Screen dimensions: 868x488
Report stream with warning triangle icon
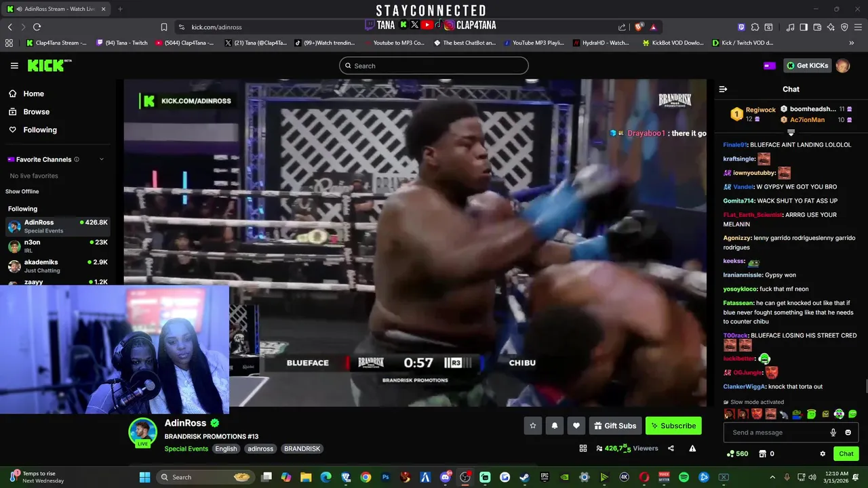coord(692,448)
